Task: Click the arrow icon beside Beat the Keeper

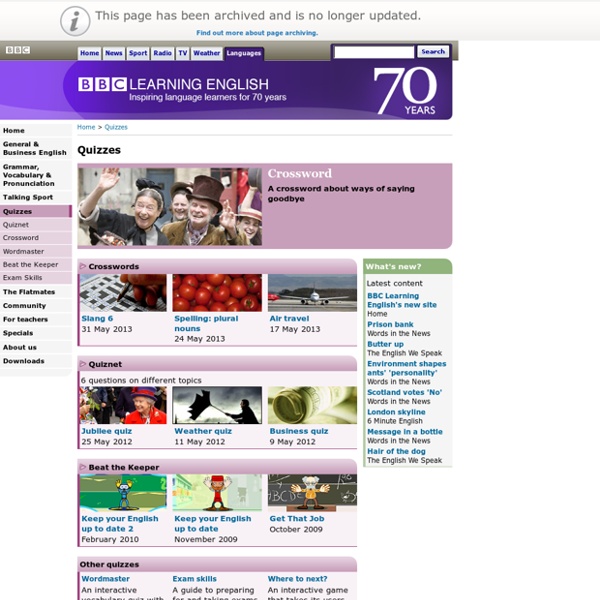Action: 83,467
